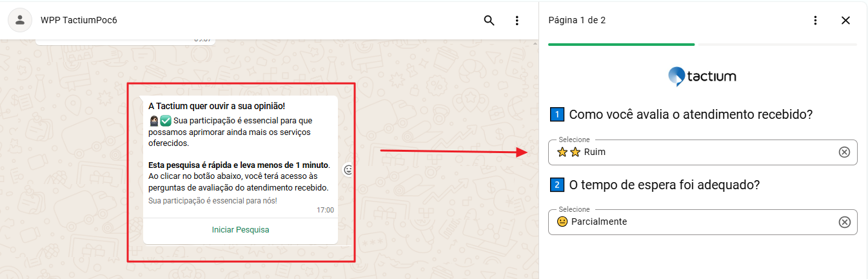
Task: Close the survey panel with the X
Action: point(845,20)
